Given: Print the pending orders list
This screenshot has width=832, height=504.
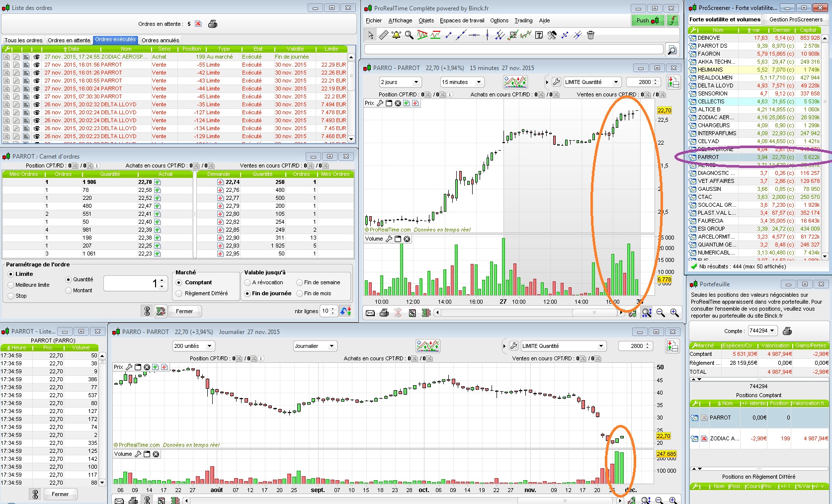Looking at the screenshot, I should pos(212,24).
